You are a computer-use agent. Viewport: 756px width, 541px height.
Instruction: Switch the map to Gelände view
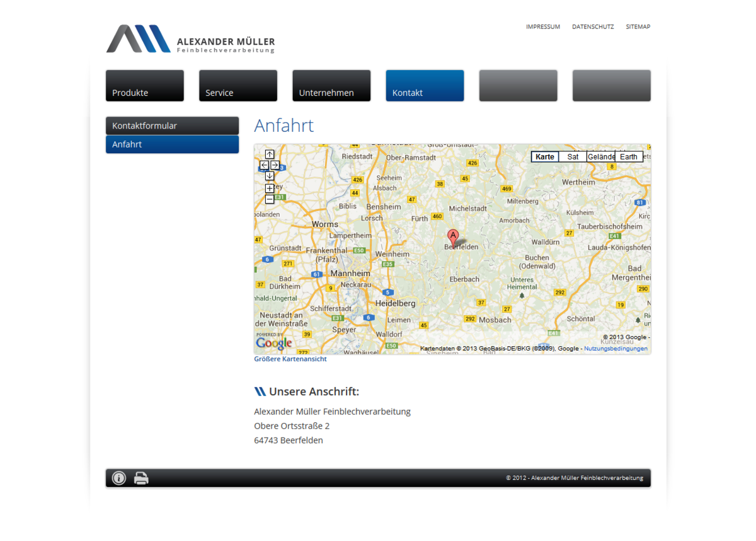(x=601, y=156)
